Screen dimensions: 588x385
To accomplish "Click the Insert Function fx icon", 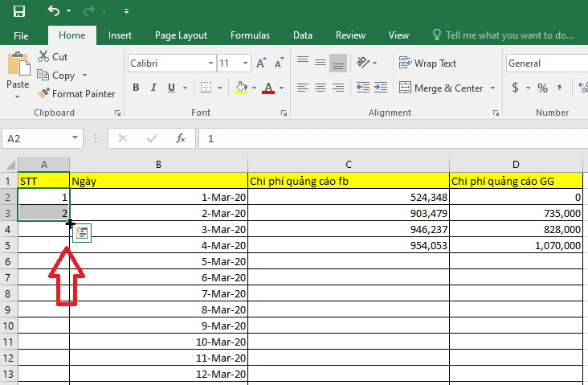I will 181,138.
